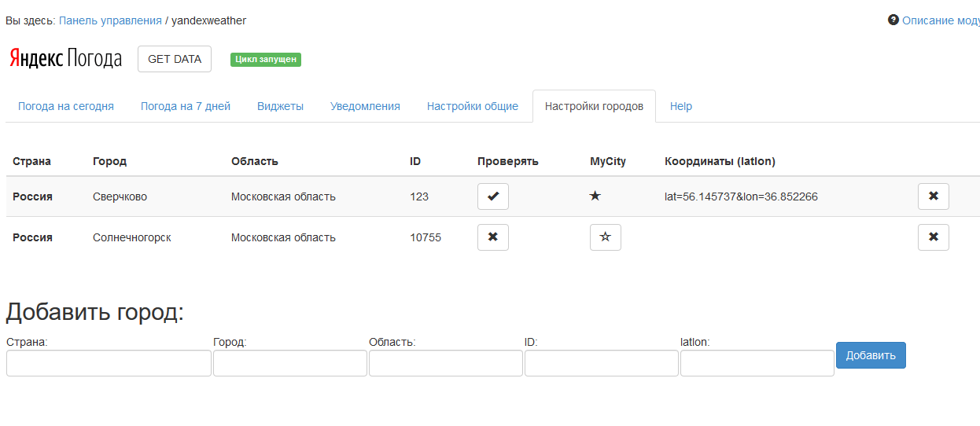Select Настройки общие tab
Viewport: 980px width, 426px height.
click(x=473, y=106)
